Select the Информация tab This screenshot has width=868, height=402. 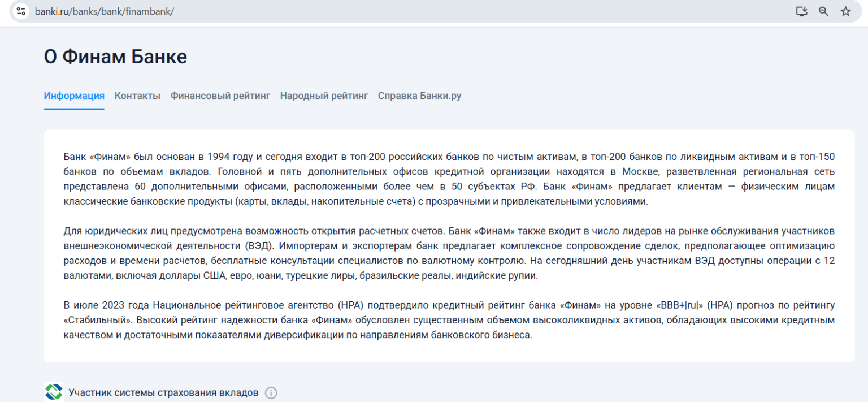[74, 96]
